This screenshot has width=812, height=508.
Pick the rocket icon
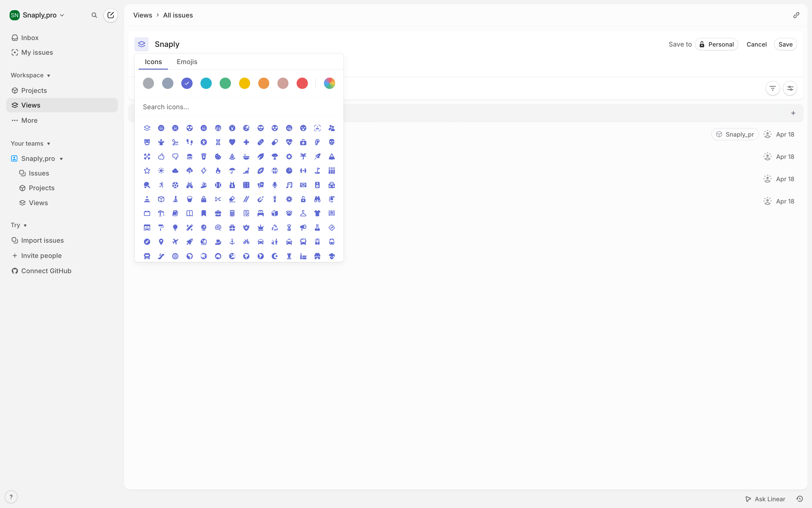189,242
